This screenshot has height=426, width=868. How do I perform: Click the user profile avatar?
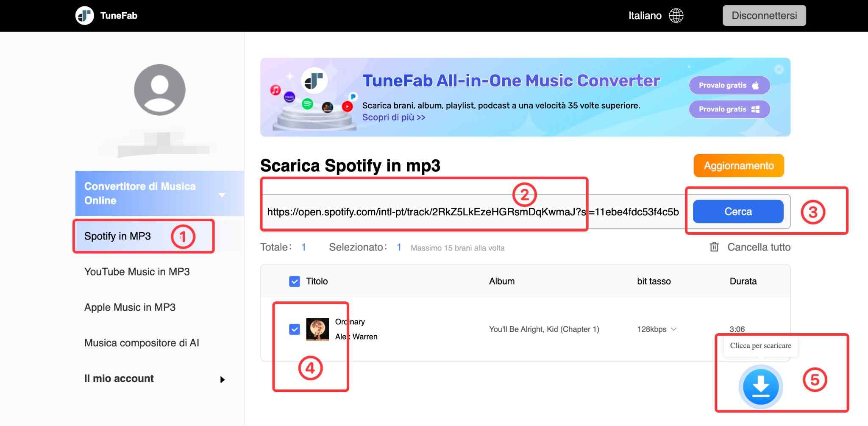click(x=159, y=90)
